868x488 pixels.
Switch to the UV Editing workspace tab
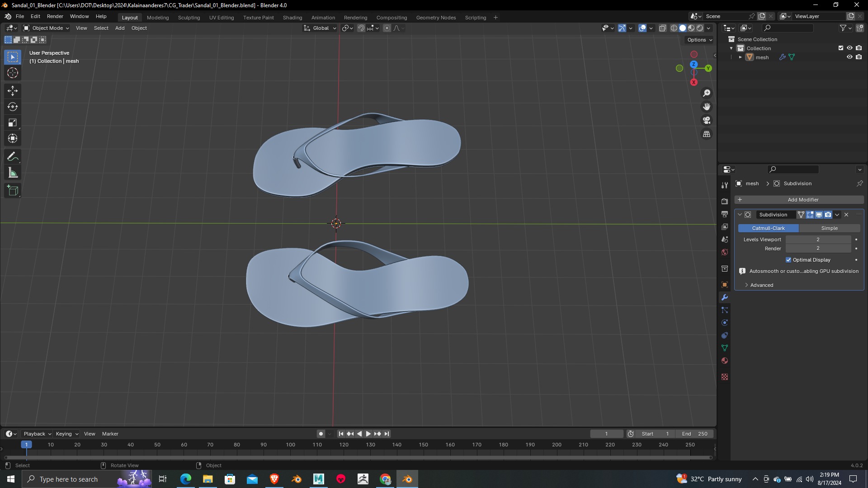coord(222,18)
